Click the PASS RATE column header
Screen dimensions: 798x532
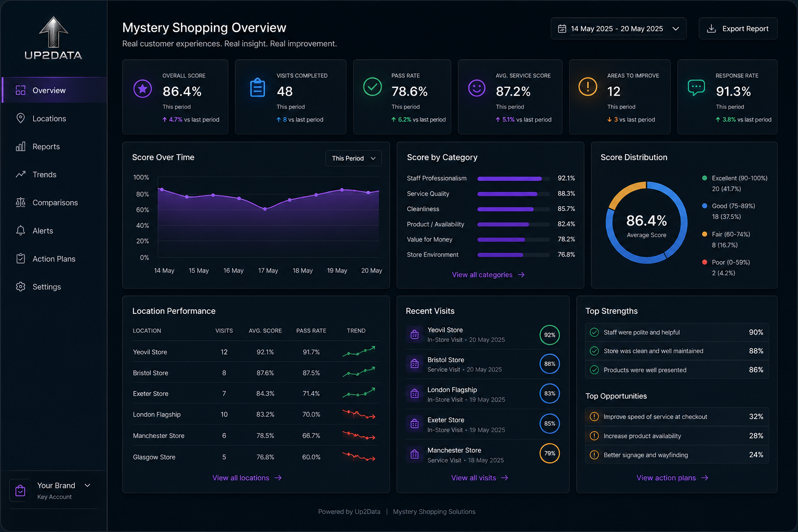pyautogui.click(x=311, y=331)
